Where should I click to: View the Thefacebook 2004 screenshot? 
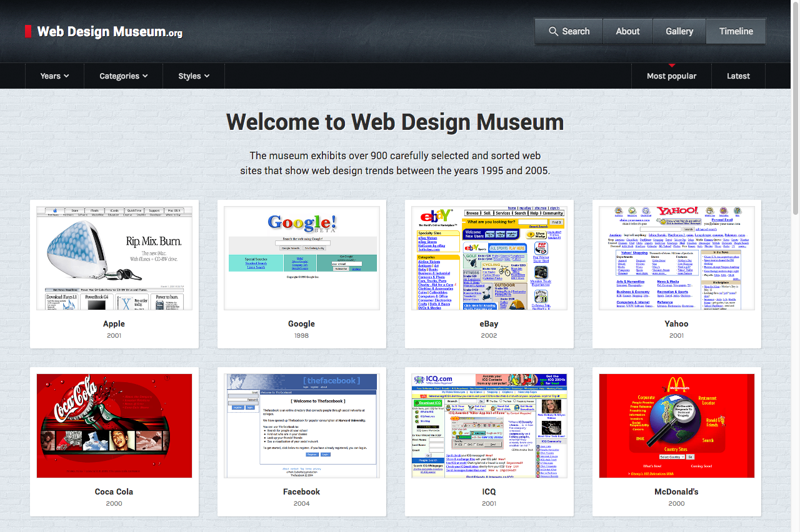coord(301,425)
